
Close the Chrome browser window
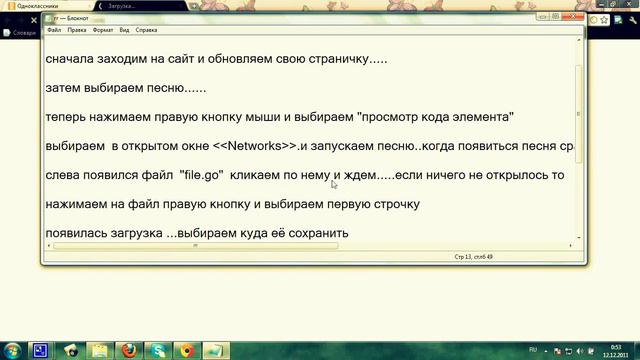tap(629, 4)
